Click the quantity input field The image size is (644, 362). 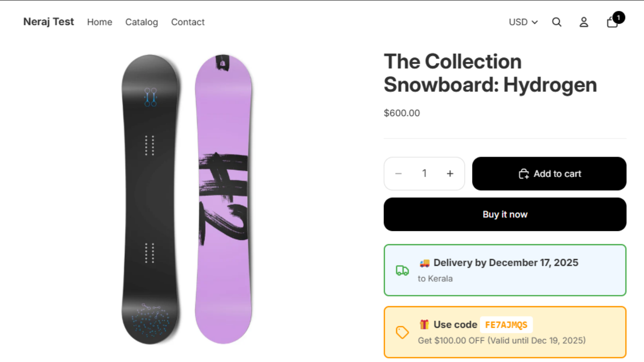(x=424, y=173)
